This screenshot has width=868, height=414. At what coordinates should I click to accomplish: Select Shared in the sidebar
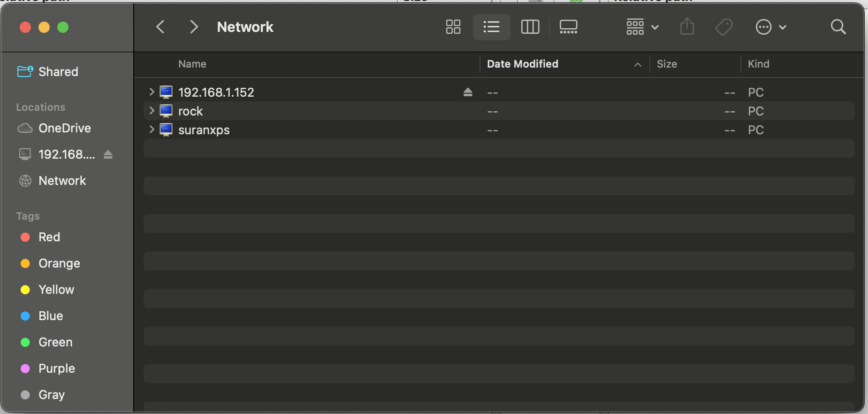58,72
